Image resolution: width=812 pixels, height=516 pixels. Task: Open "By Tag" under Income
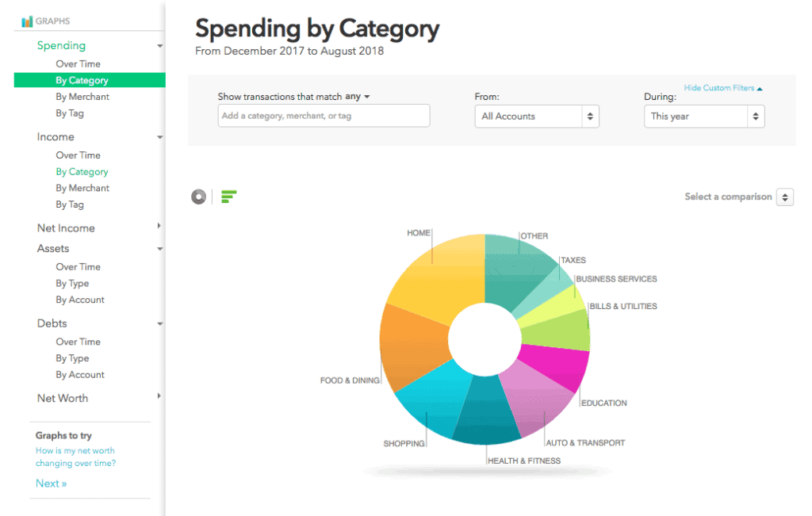click(x=71, y=204)
